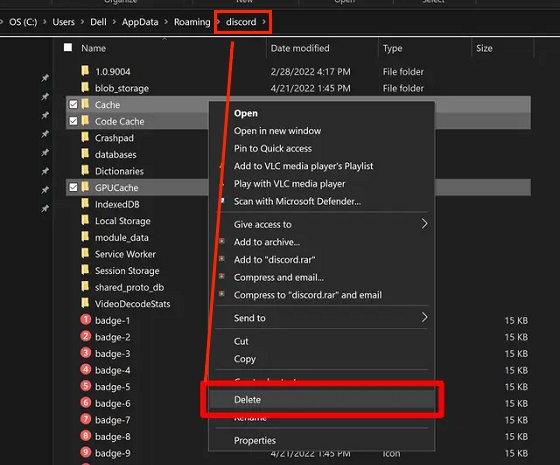Click the badge-2 file icon
Image resolution: width=560 pixels, height=465 pixels.
coord(86,336)
